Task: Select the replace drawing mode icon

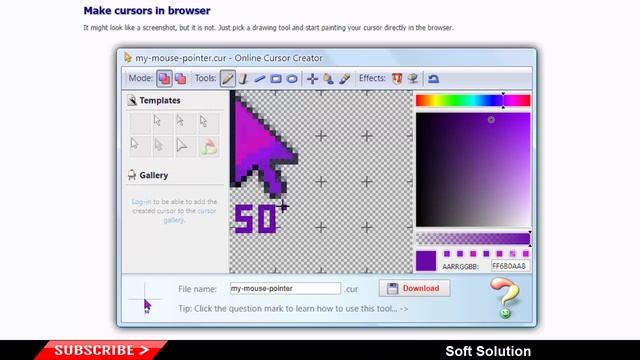Action: pyautogui.click(x=181, y=78)
